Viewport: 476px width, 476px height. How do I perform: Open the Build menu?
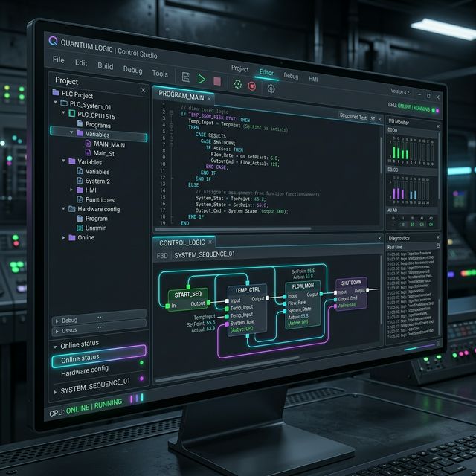pyautogui.click(x=106, y=66)
